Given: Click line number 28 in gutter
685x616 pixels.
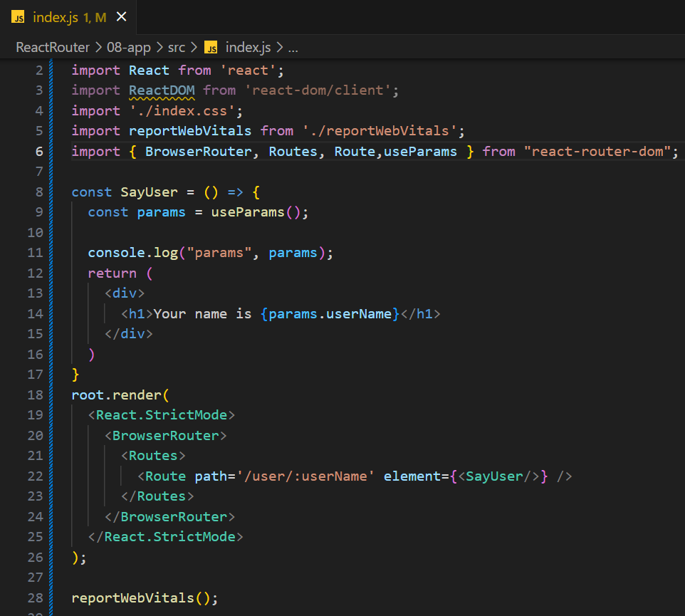Looking at the screenshot, I should point(36,598).
